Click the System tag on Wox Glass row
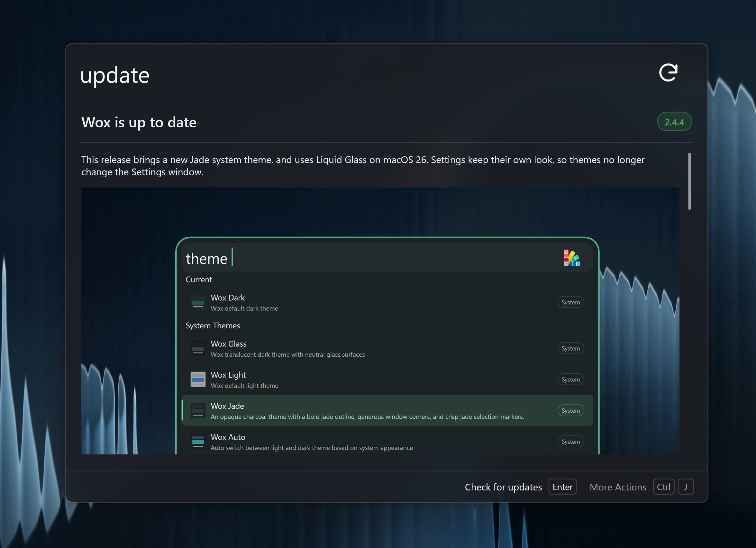The height and width of the screenshot is (548, 756). (x=571, y=348)
